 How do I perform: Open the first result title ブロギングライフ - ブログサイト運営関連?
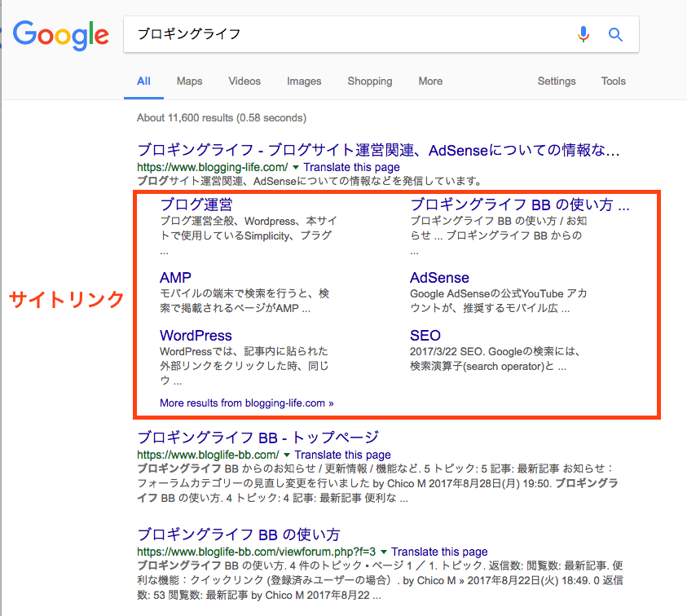click(378, 150)
